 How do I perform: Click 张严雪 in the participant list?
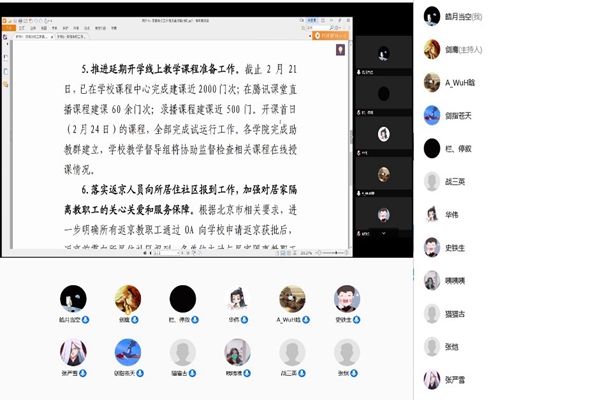pyautogui.click(x=445, y=379)
